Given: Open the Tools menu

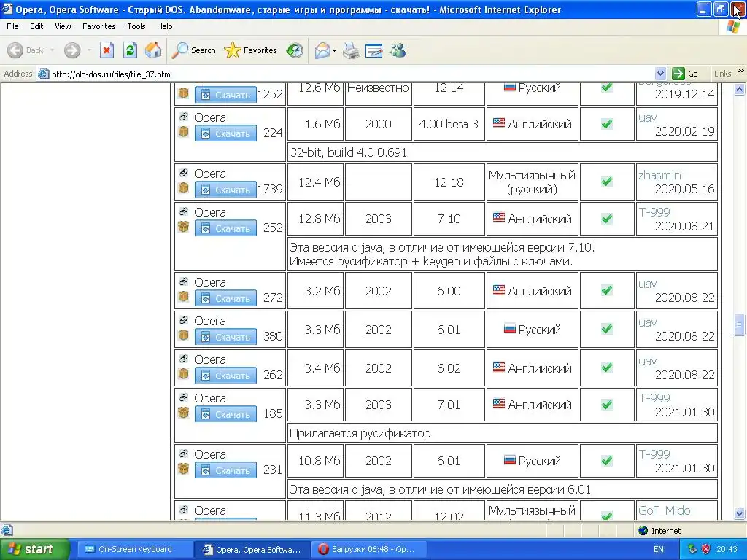Looking at the screenshot, I should point(136,26).
